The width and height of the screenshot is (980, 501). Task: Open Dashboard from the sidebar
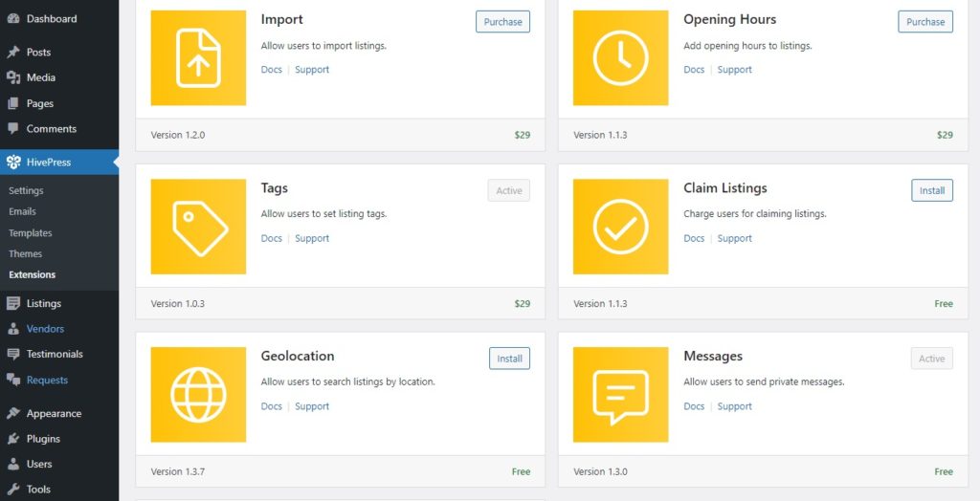pos(51,19)
